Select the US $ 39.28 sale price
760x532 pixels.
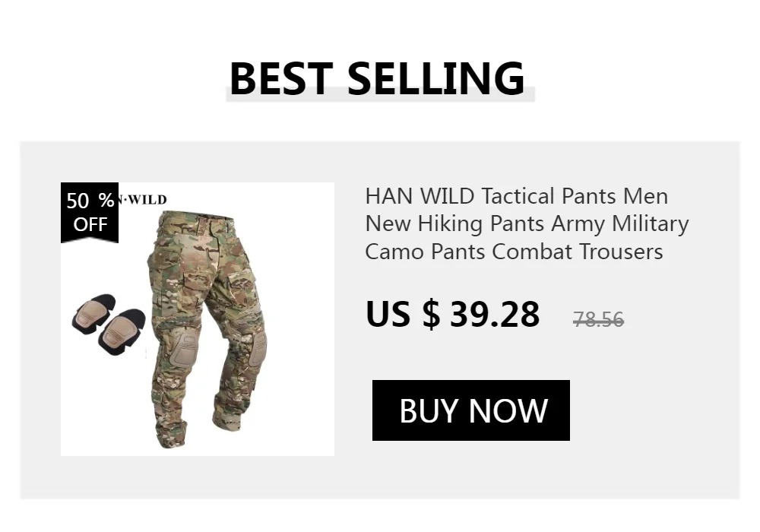452,314
